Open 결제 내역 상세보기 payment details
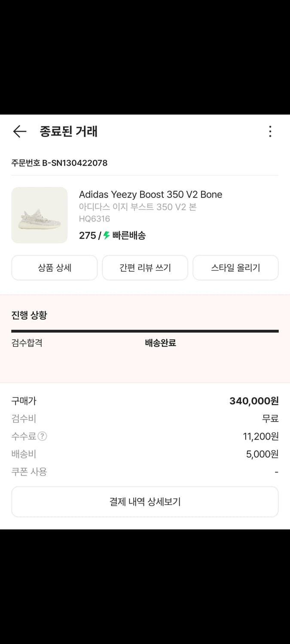290x644 pixels. pos(145,501)
